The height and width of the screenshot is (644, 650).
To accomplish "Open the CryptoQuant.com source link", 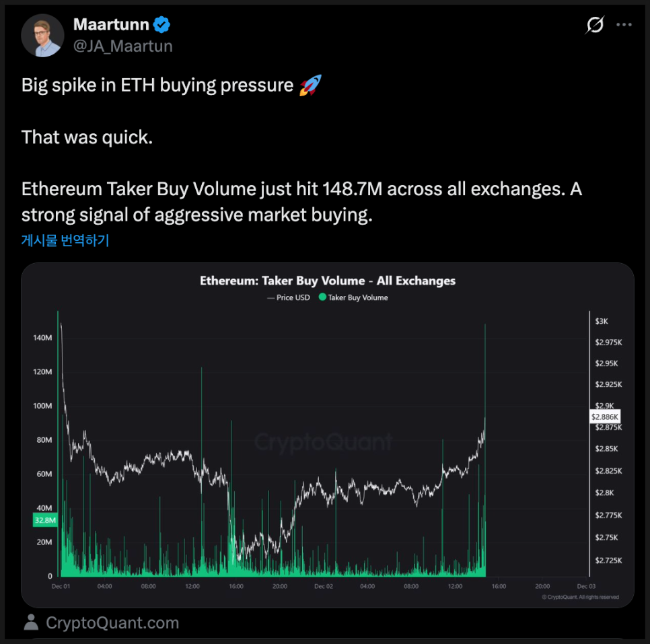I will tap(112, 622).
